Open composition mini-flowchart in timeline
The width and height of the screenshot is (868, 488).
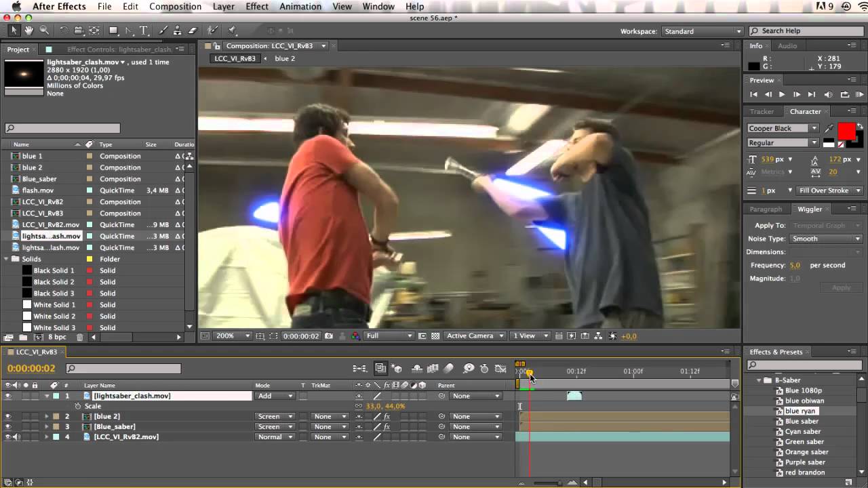[x=360, y=369]
